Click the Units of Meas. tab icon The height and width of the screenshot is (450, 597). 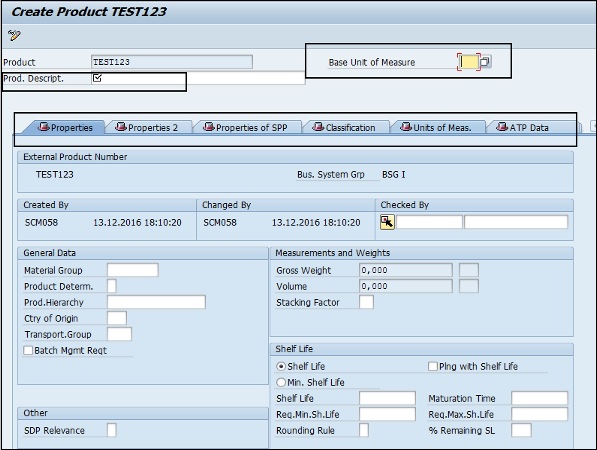[406, 127]
